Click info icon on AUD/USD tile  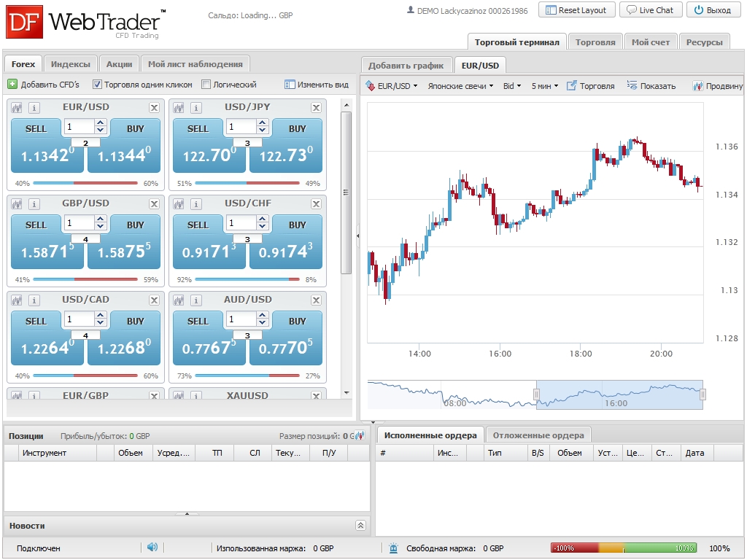[196, 300]
